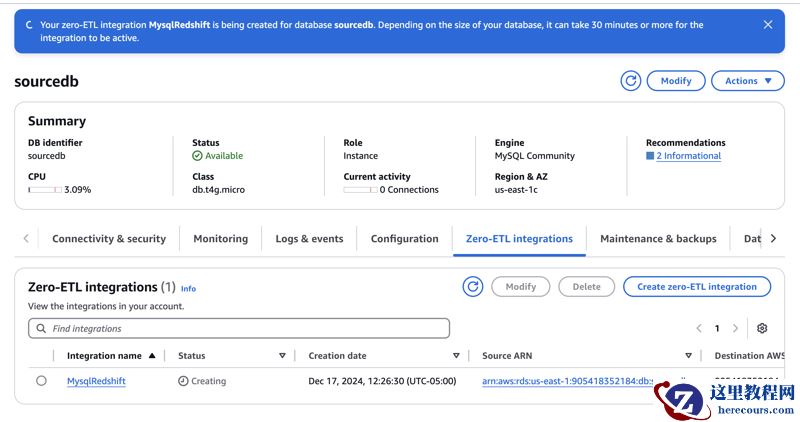Click the MySQL Community engine value
Screen dimensions: 800x422
(535, 156)
